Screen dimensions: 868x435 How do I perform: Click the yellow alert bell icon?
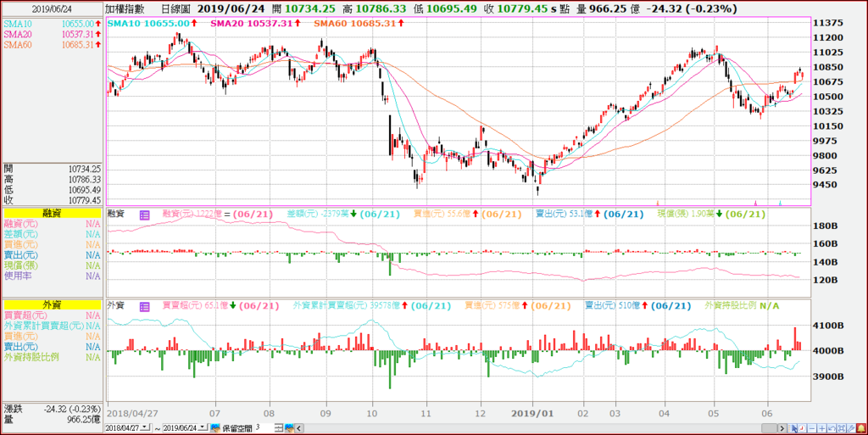pyautogui.click(x=861, y=428)
